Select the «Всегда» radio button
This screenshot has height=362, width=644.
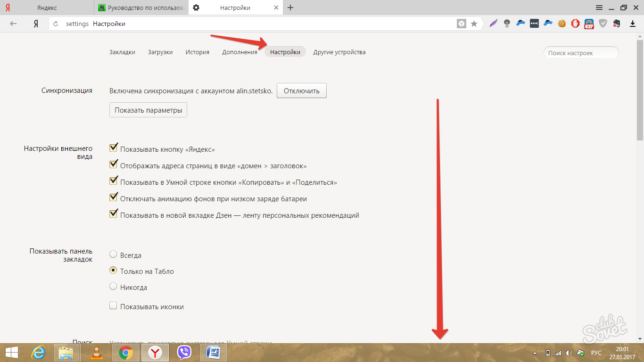click(x=113, y=255)
